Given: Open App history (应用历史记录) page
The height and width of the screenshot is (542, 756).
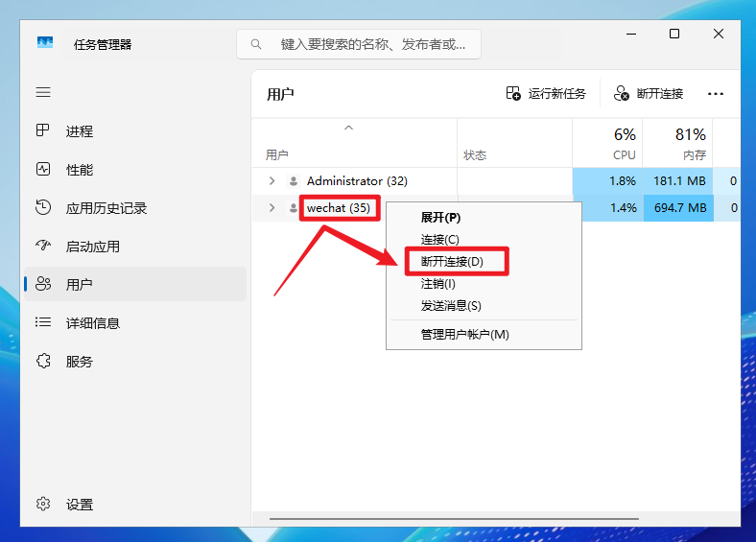Looking at the screenshot, I should 106,208.
